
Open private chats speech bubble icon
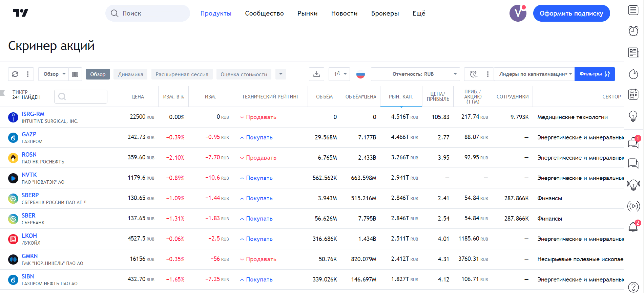pyautogui.click(x=633, y=163)
